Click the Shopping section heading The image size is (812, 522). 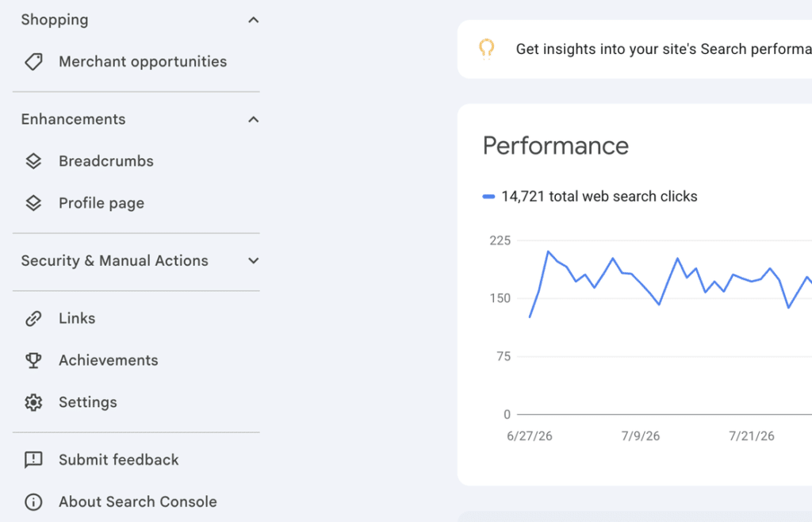coord(55,20)
